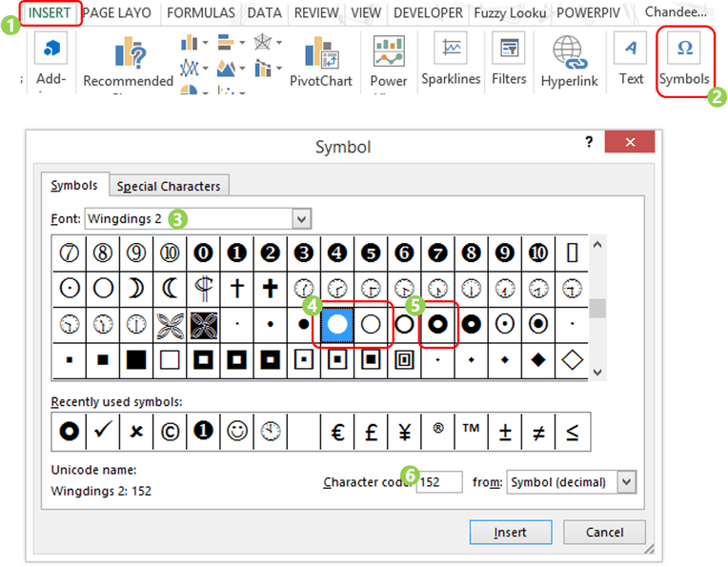
Task: Pick euro sign from recently used symbols
Action: (x=337, y=432)
